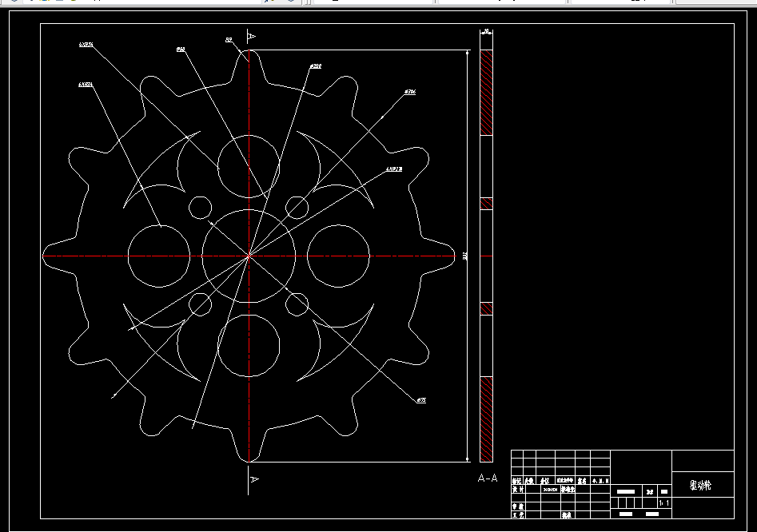Select the large round hole right of the hub
Screen dimensions: 757x532
click(x=338, y=256)
